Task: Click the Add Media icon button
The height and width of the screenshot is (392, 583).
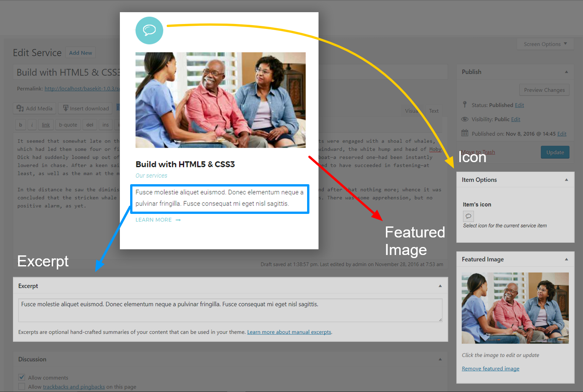Action: [x=35, y=108]
